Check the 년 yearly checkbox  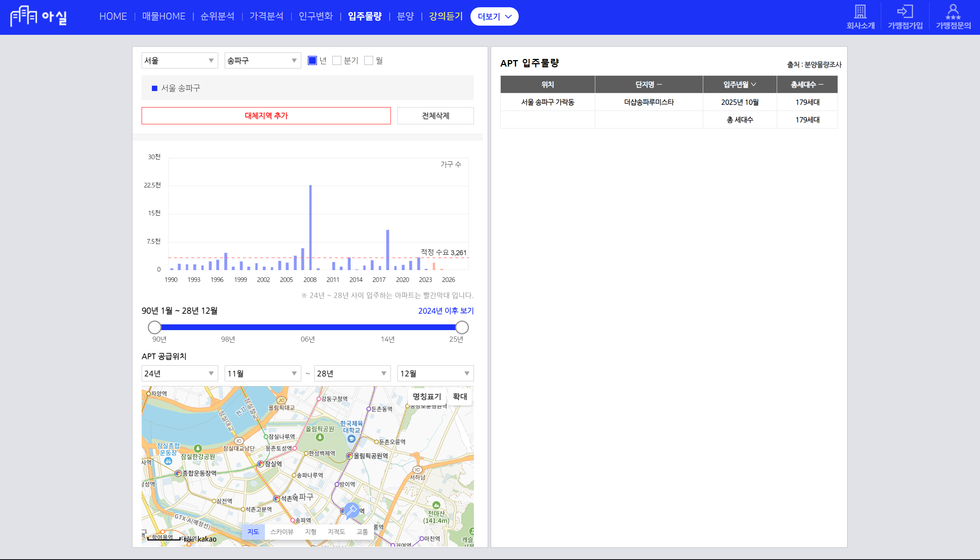[312, 60]
